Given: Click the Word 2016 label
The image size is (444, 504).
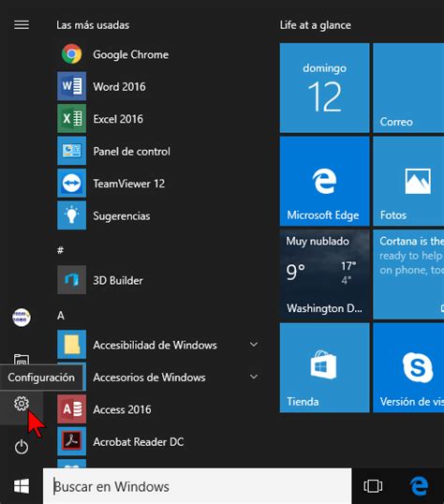Looking at the screenshot, I should (119, 86).
